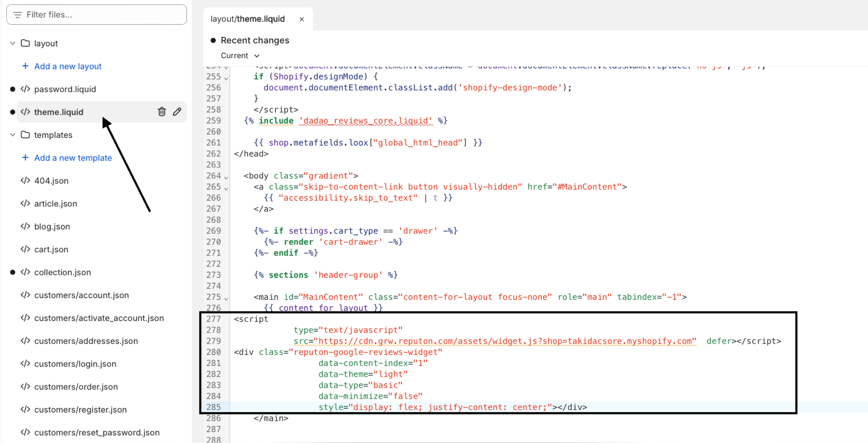Click the Add a new template link
The height and width of the screenshot is (443, 868).
73,158
